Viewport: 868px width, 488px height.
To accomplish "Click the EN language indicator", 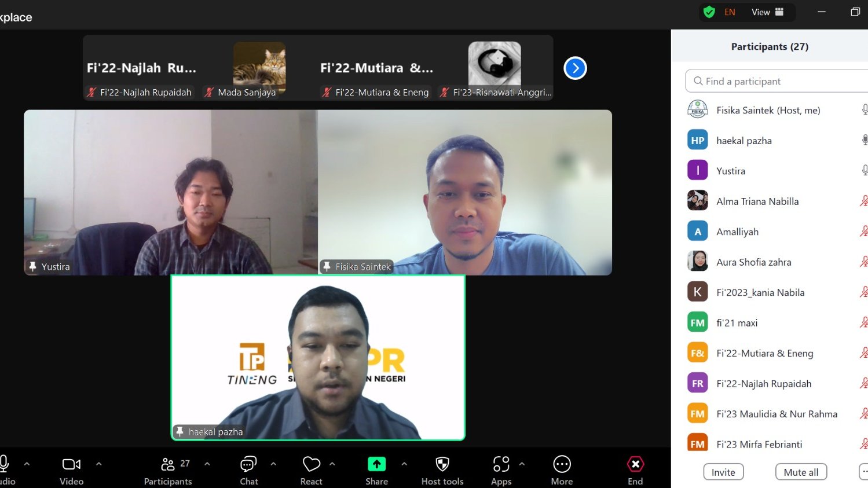I will coord(730,12).
